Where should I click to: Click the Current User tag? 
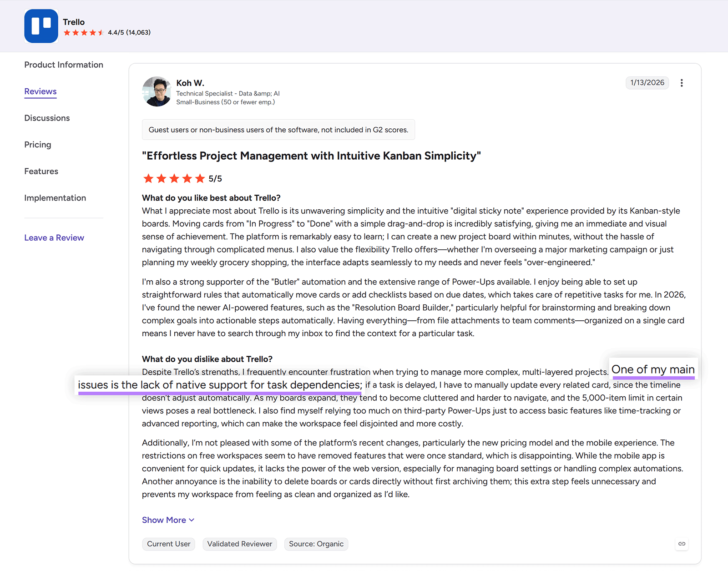[x=168, y=544]
